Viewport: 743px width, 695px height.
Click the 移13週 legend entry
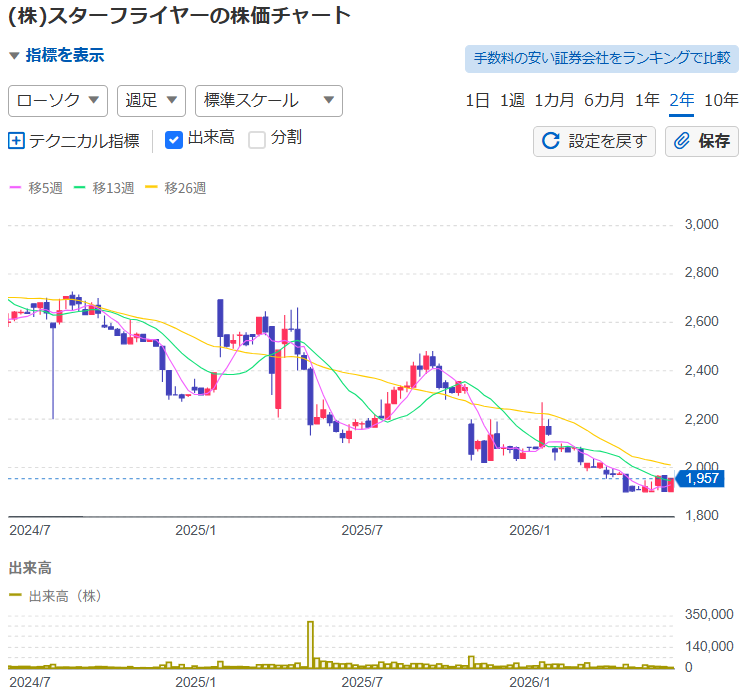104,188
